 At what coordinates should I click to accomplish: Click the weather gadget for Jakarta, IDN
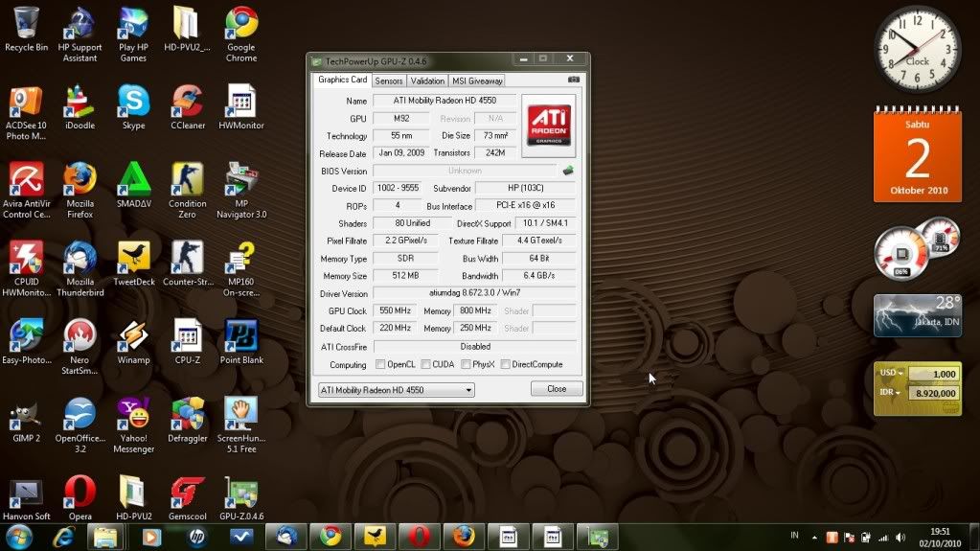[917, 315]
